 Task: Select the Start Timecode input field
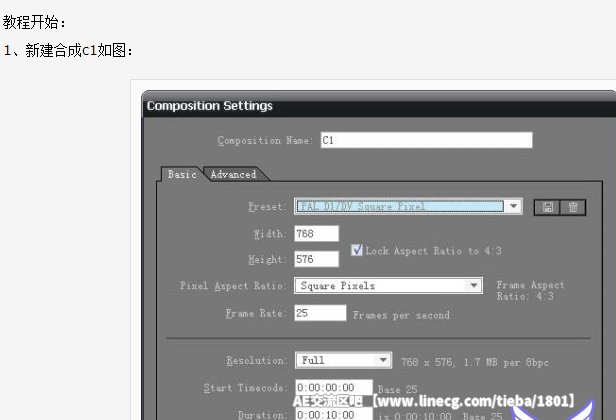point(333,387)
